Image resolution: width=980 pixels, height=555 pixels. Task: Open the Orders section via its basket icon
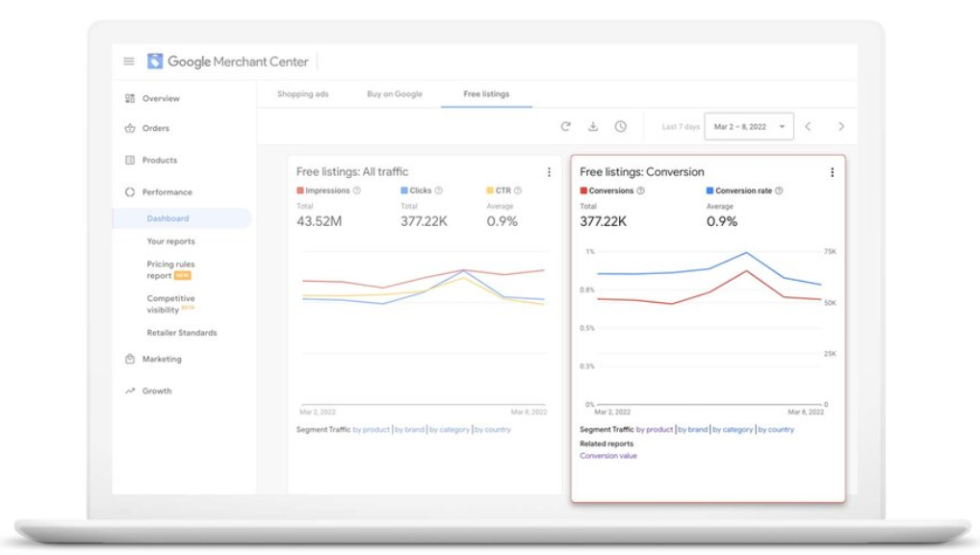coord(131,128)
